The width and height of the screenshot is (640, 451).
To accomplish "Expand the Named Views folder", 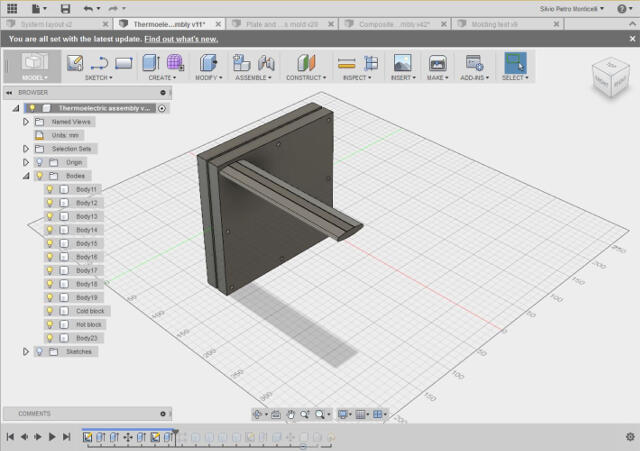I will [26, 122].
